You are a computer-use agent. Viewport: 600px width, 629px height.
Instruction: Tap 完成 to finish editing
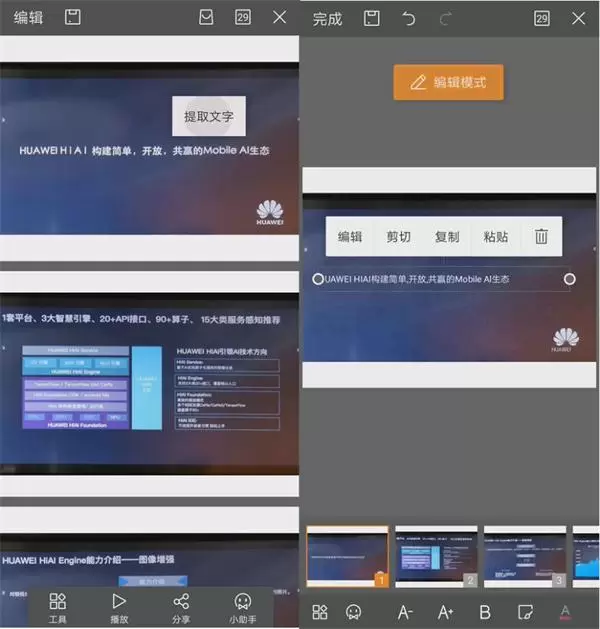(326, 18)
